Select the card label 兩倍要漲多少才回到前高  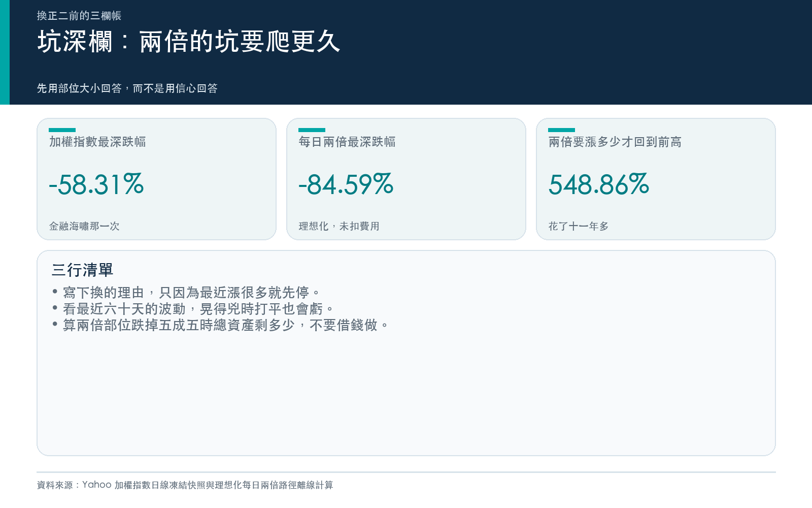pos(615,142)
